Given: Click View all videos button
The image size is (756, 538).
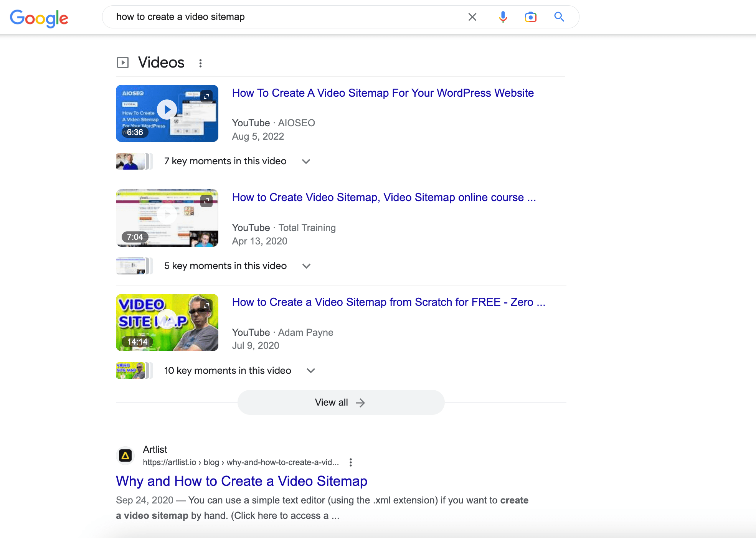Looking at the screenshot, I should [x=341, y=402].
